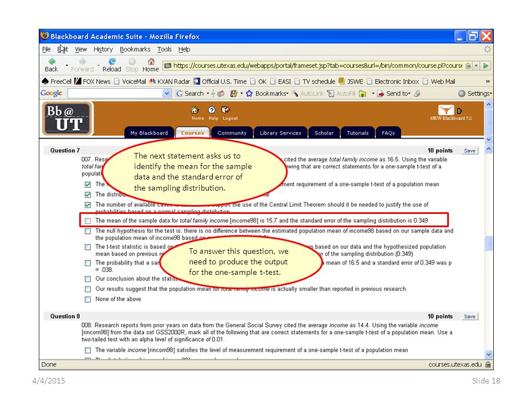Screen dimensions: 532x399
Task: Uncheck 'The number of available cases' checkbox
Action: click(x=88, y=205)
